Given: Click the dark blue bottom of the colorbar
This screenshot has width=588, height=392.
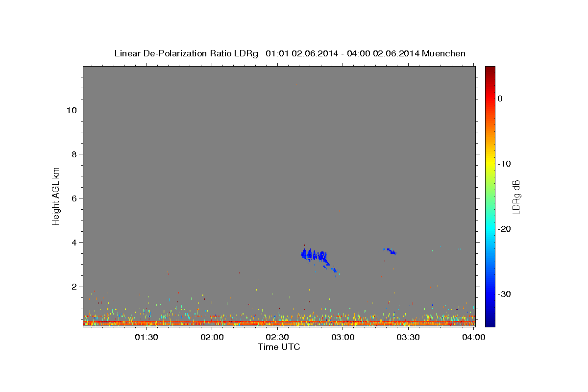Looking at the screenshot, I should pyautogui.click(x=490, y=321).
